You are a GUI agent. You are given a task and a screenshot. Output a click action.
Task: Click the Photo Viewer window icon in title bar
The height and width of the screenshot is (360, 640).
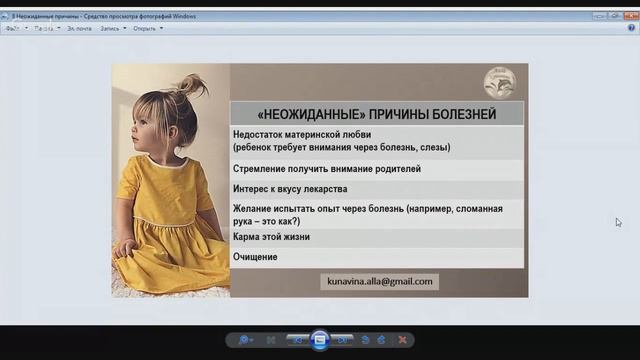click(4, 16)
